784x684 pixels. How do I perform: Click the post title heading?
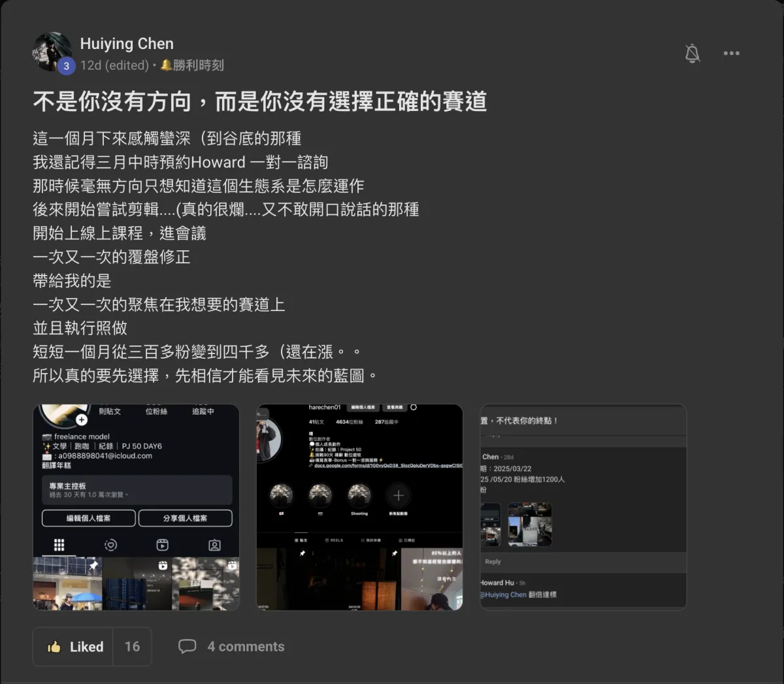click(x=259, y=101)
